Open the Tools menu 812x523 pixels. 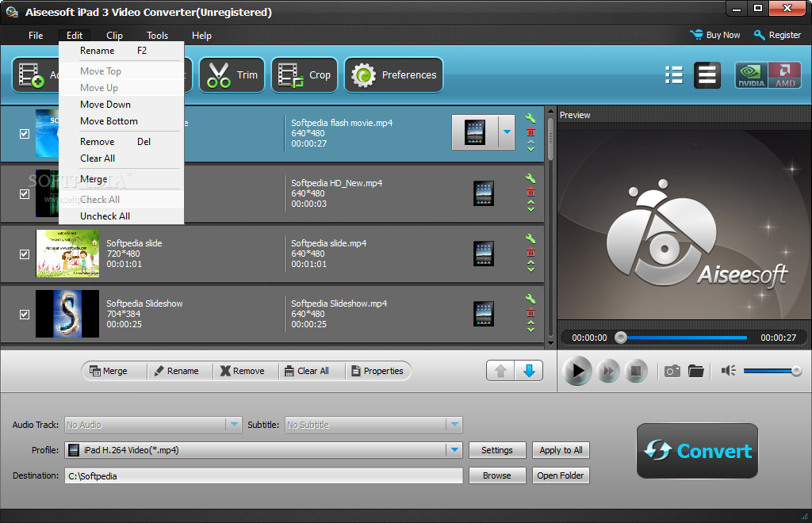(x=158, y=35)
